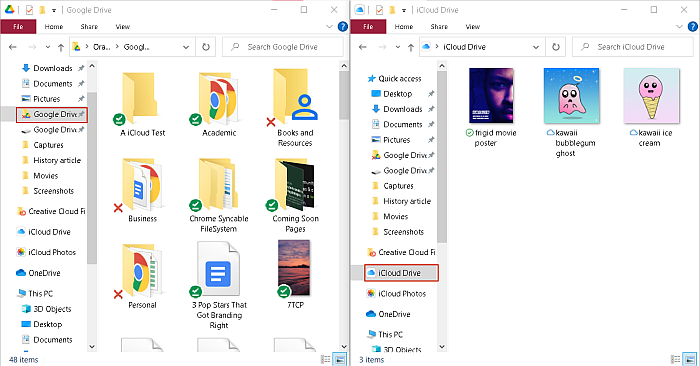
Task: Open quick access toolbar dropdown in iCloud Drive title bar
Action: coord(404,10)
